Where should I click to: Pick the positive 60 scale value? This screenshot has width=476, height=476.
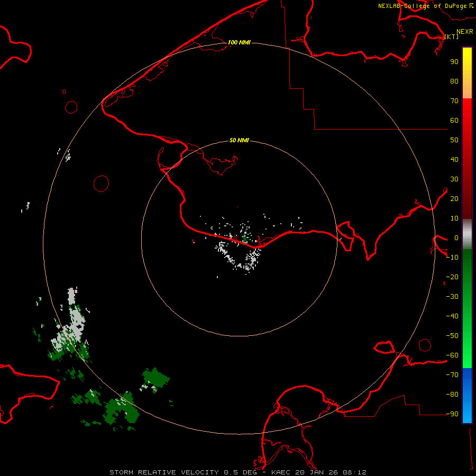454,120
